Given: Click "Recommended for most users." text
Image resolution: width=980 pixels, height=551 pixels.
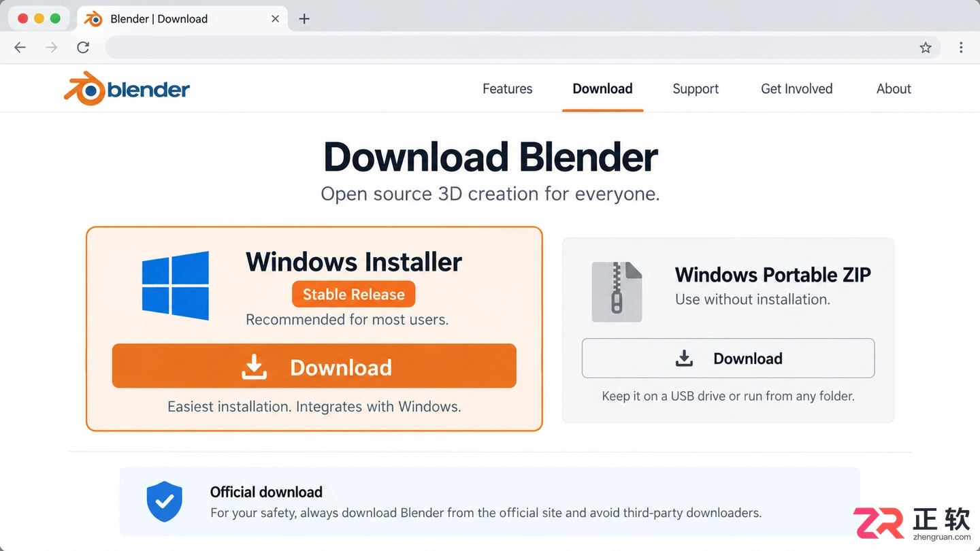Looking at the screenshot, I should [x=347, y=320].
